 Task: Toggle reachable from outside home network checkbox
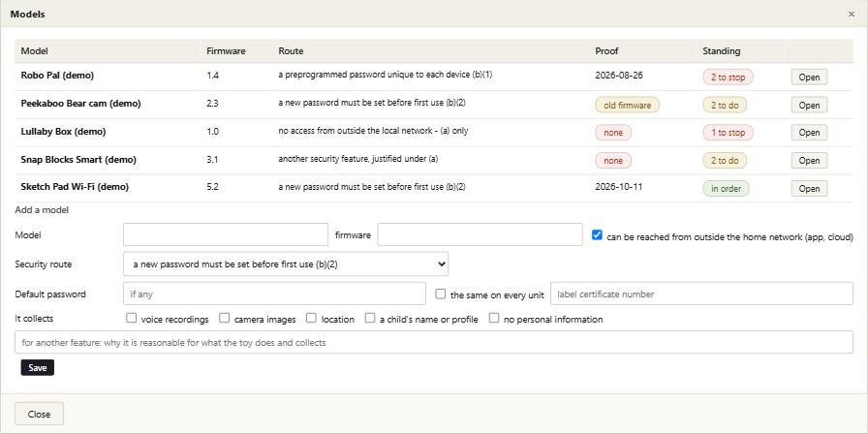(597, 234)
